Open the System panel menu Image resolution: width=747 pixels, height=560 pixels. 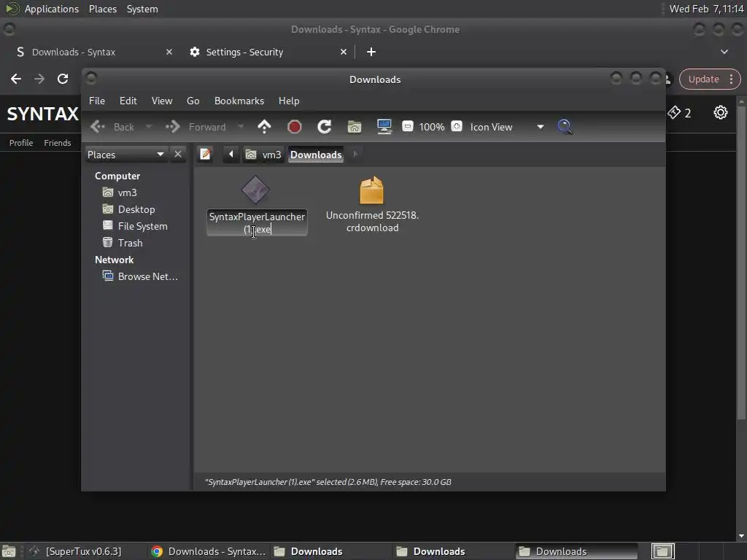[x=142, y=9]
